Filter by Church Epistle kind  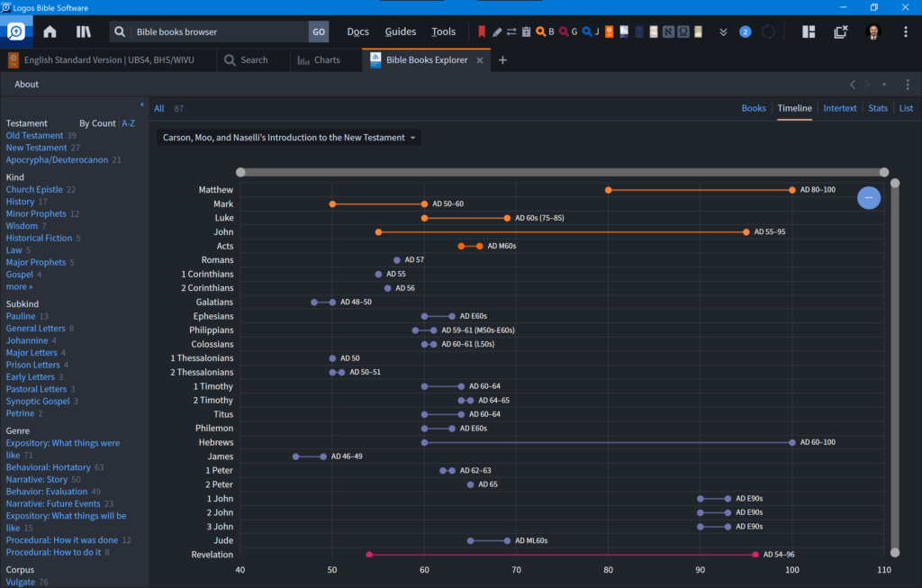34,189
